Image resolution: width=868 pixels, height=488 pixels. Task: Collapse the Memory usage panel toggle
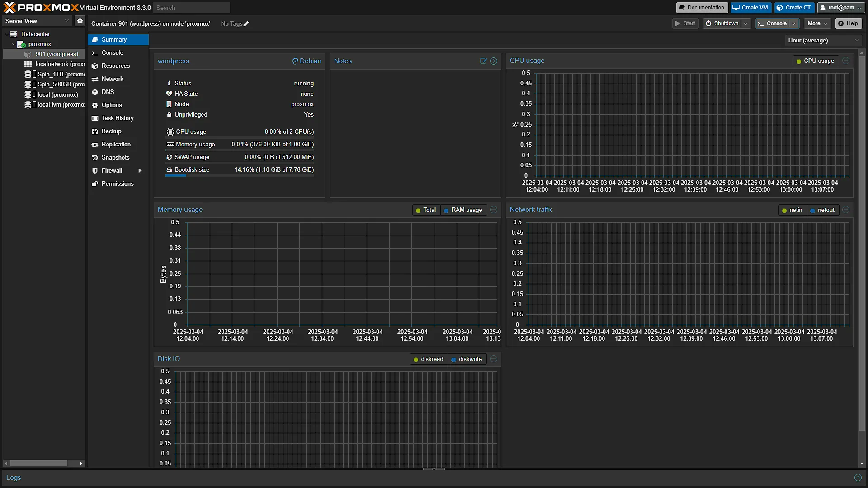click(x=494, y=210)
